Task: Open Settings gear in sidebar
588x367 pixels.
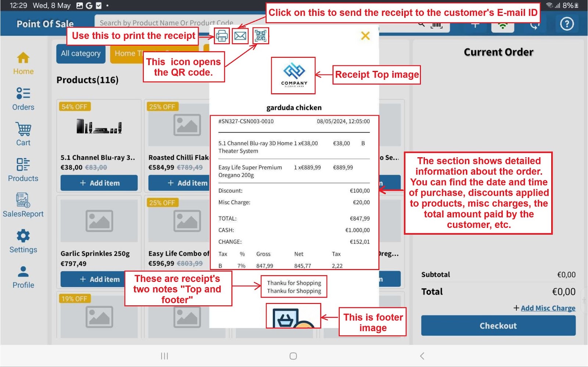Action: pyautogui.click(x=23, y=241)
